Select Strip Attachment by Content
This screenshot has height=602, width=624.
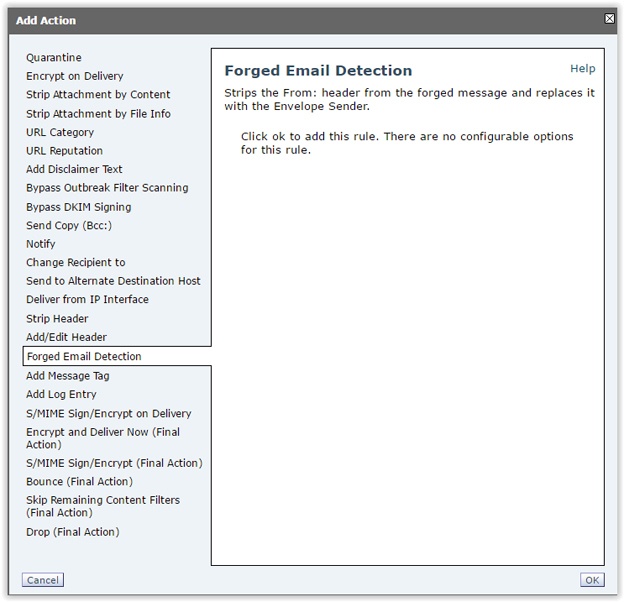(98, 94)
